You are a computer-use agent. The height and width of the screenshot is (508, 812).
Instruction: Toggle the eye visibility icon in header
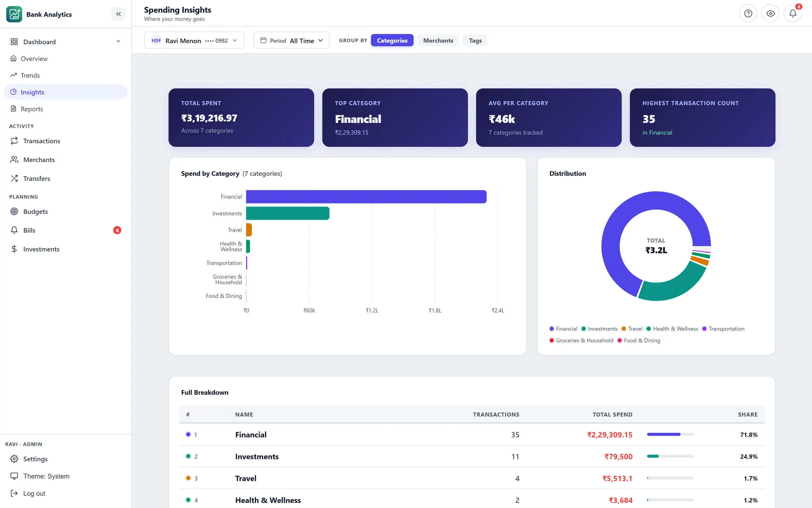click(x=770, y=14)
